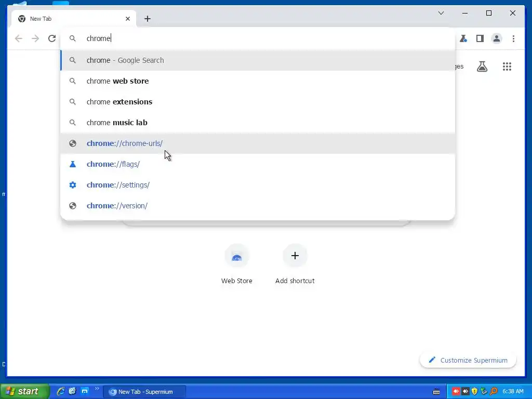Close the New Tab tab
This screenshot has height=399, width=532.
pyautogui.click(x=128, y=19)
